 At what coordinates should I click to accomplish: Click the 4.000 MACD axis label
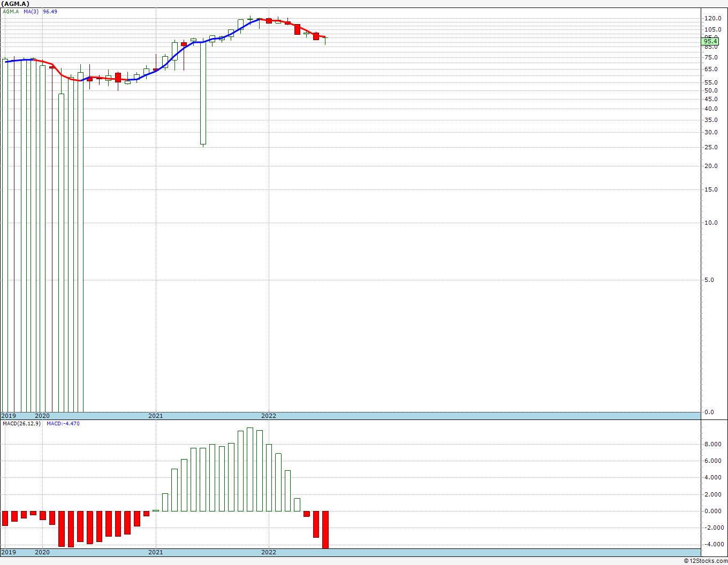[x=713, y=478]
